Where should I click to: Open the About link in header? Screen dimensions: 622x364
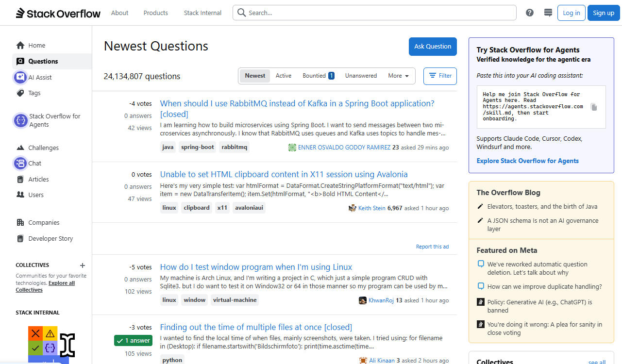tap(120, 13)
